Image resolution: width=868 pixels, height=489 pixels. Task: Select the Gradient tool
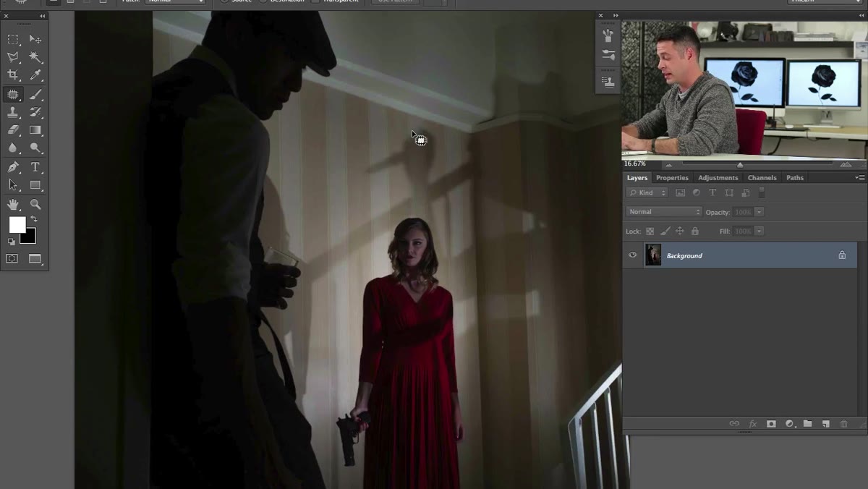(35, 130)
